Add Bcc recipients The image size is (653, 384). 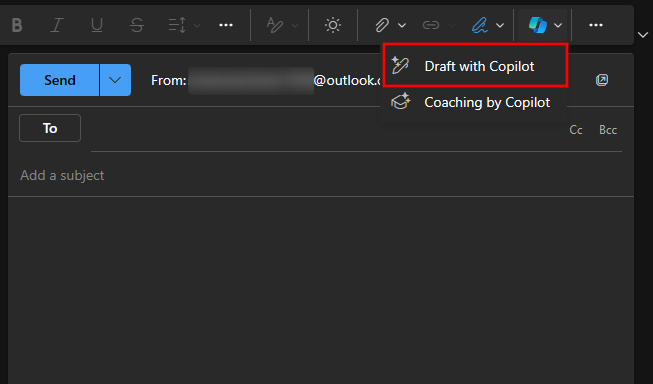608,130
